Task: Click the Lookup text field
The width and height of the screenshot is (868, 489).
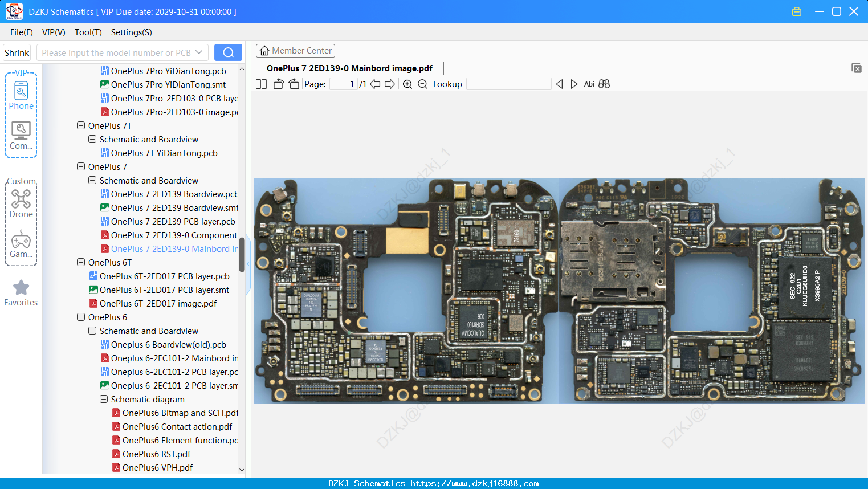Action: (508, 84)
